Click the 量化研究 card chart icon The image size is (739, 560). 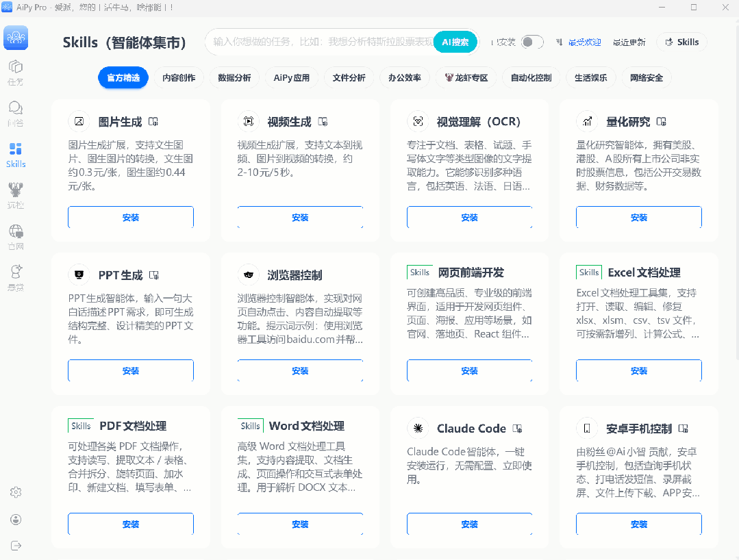(587, 121)
